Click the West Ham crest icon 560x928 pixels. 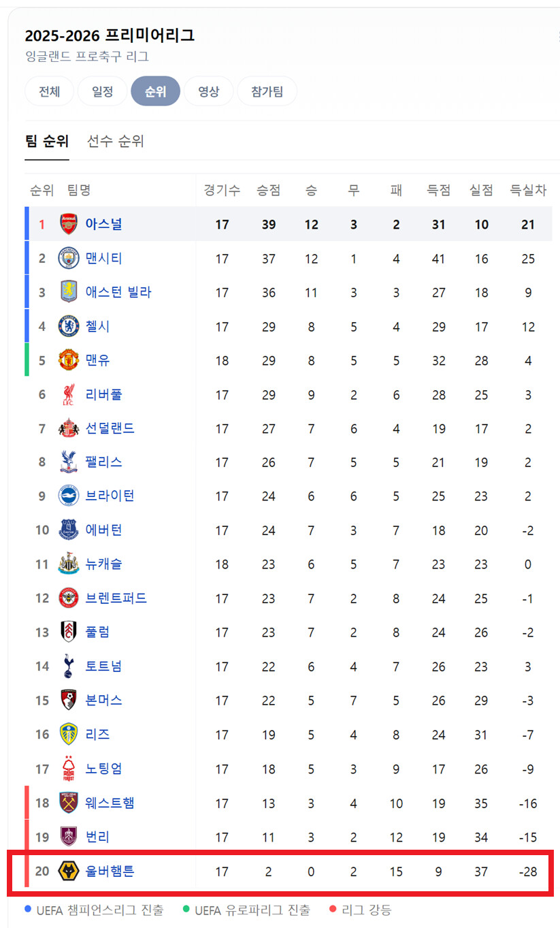click(69, 803)
